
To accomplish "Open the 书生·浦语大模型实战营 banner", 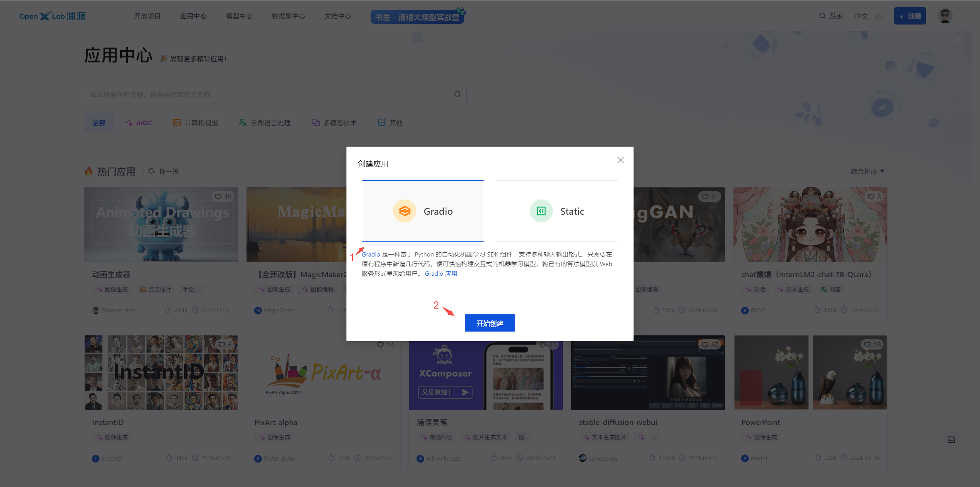I will (417, 17).
